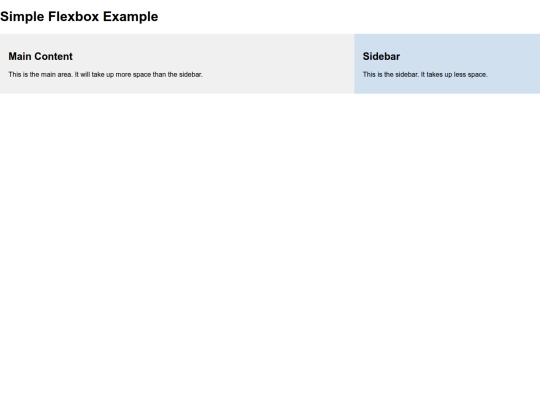Click the 'Sidebar' heading

click(x=381, y=56)
